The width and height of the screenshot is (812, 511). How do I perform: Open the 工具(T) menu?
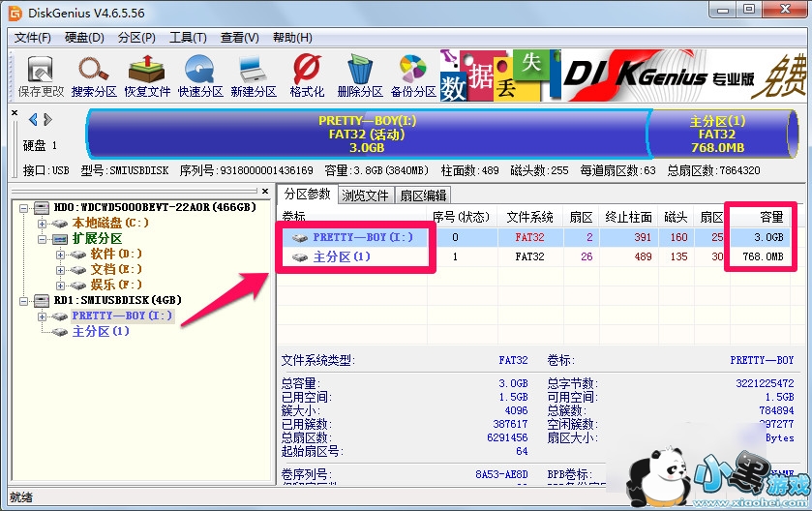pos(188,38)
